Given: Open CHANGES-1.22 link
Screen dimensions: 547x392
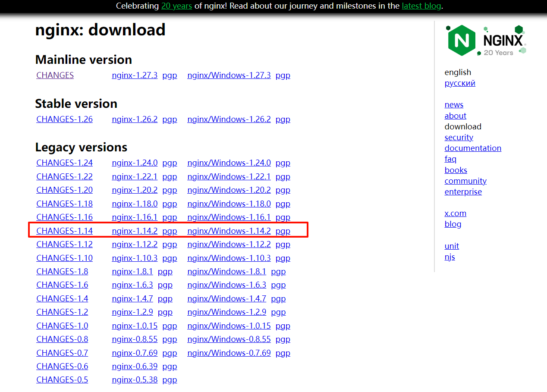Looking at the screenshot, I should (x=65, y=176).
